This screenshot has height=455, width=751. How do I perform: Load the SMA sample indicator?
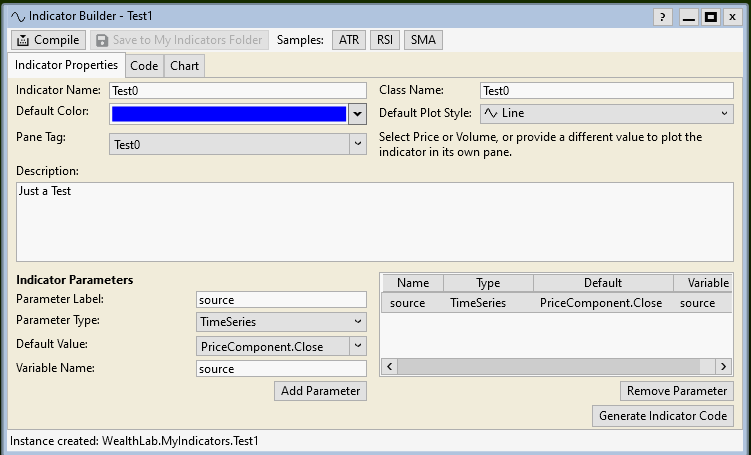[x=423, y=40]
